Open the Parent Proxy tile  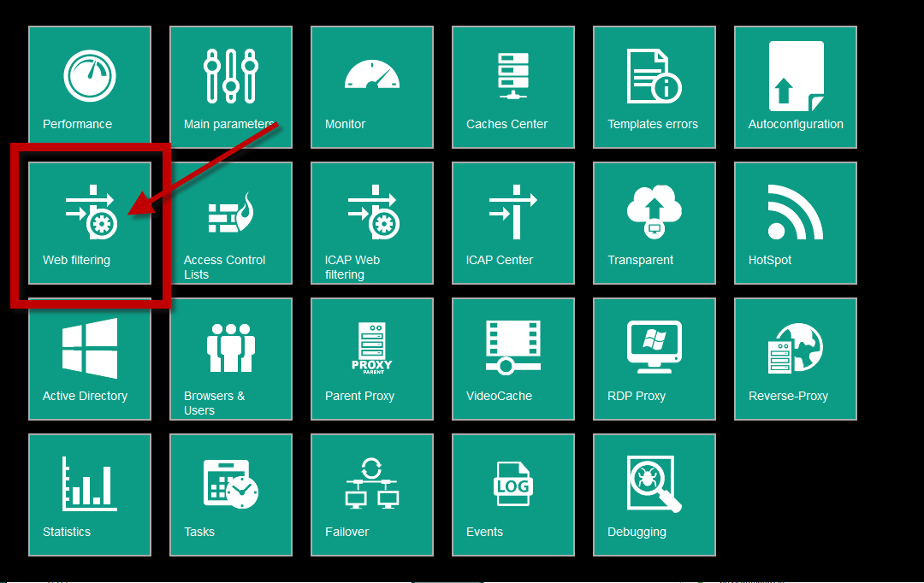372,359
